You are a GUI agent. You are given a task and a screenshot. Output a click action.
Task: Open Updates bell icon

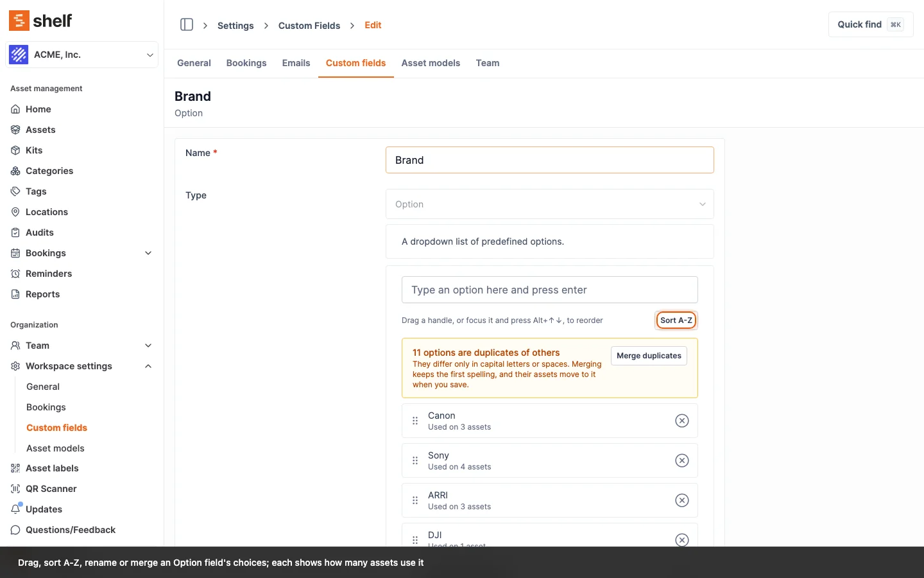pos(15,509)
